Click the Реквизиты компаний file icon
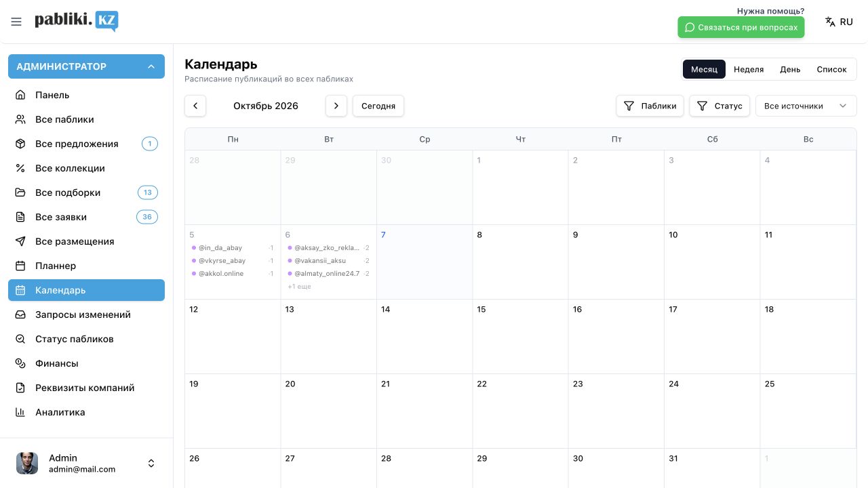The height and width of the screenshot is (488, 868). click(20, 388)
